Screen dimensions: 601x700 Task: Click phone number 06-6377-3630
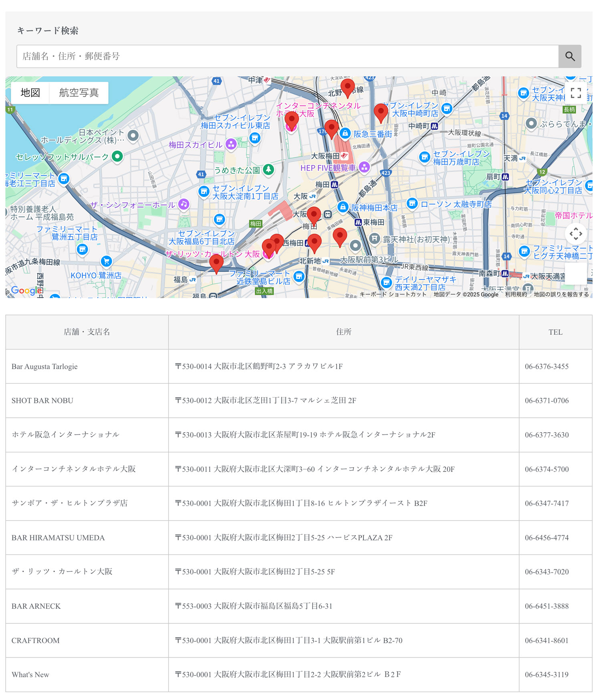547,435
